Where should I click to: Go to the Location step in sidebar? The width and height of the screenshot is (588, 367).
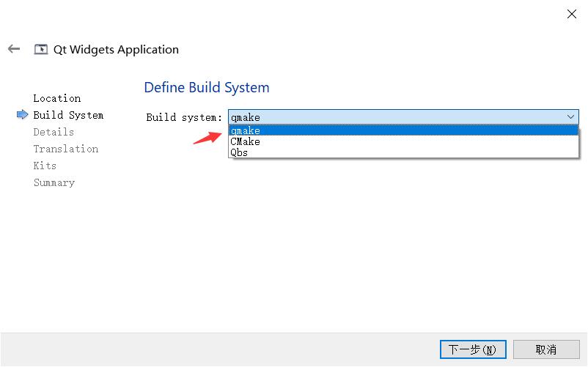(57, 98)
